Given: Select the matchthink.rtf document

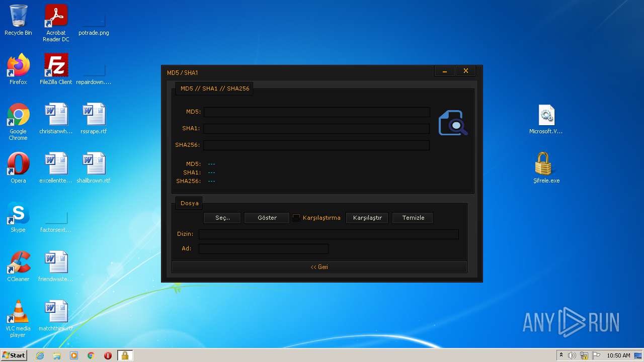Looking at the screenshot, I should click(x=56, y=316).
